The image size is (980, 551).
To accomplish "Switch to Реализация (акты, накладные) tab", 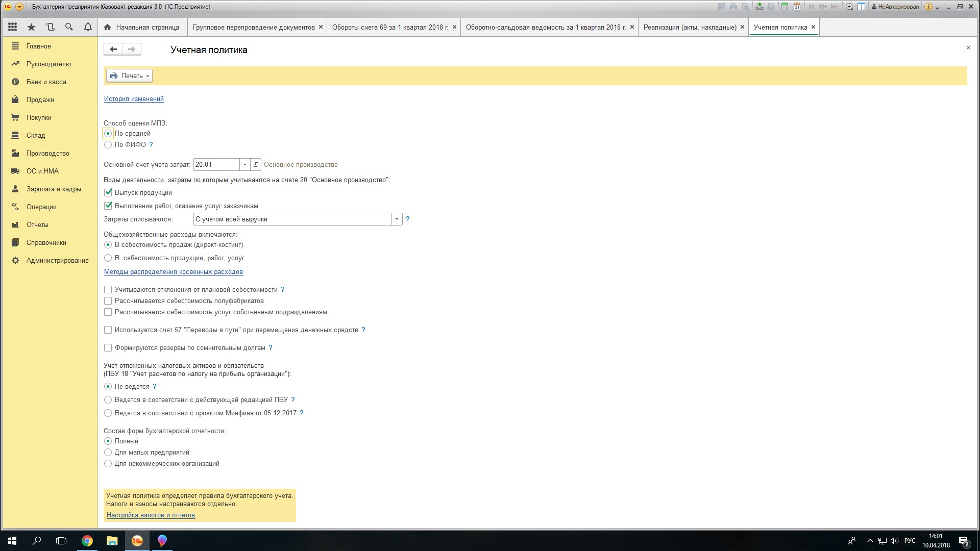I will (690, 27).
